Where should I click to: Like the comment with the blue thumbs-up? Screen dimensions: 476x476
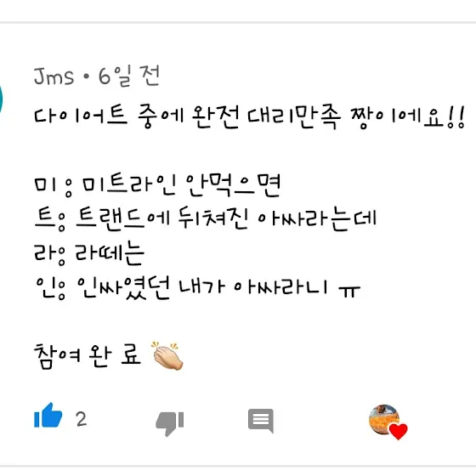coord(48,416)
